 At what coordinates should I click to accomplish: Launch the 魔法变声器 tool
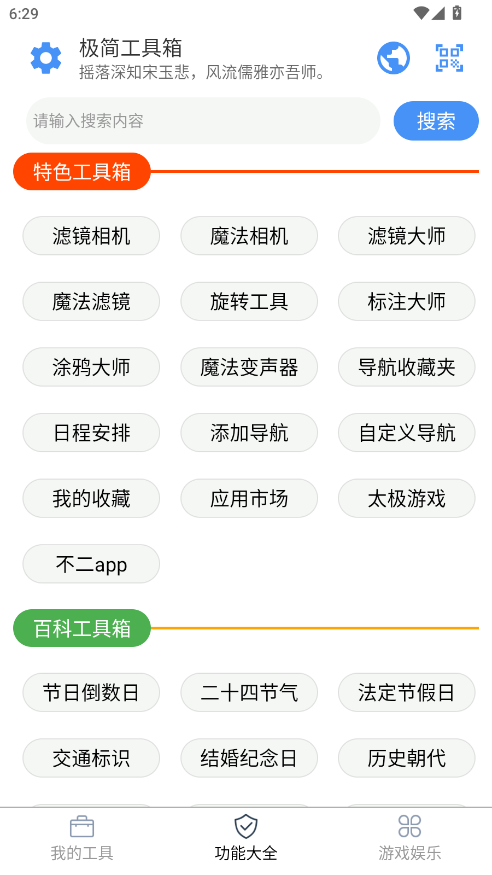[249, 367]
